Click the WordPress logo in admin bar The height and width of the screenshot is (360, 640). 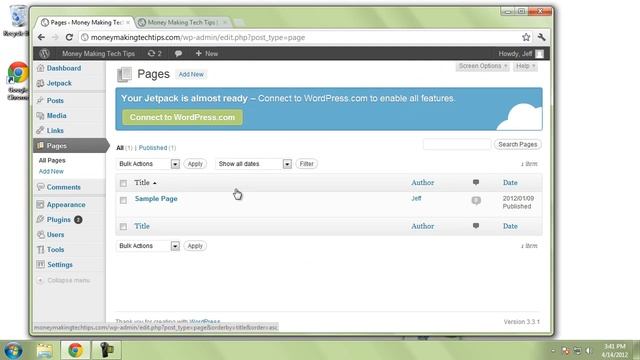coord(44,53)
